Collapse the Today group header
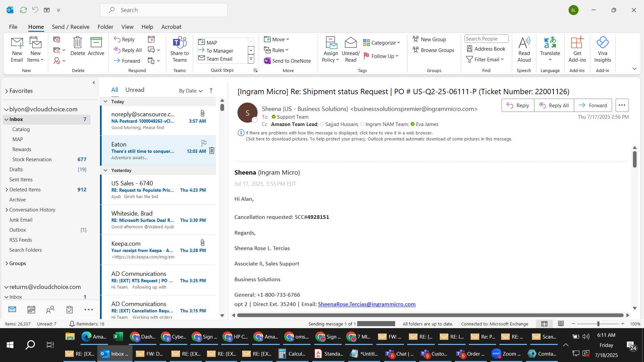Viewport: 644px width, 362px height. (x=105, y=102)
